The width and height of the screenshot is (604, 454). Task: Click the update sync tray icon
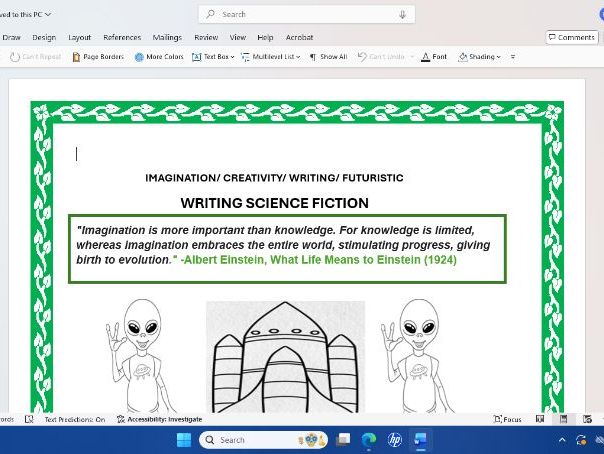581,440
